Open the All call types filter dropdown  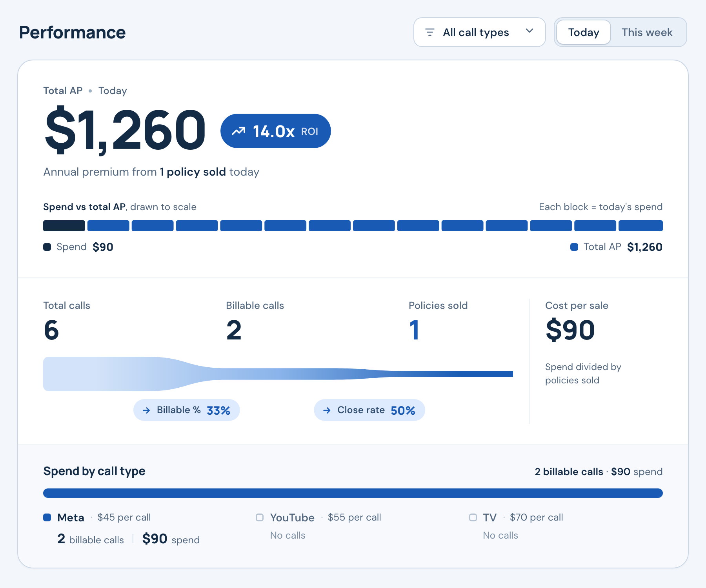(x=479, y=32)
